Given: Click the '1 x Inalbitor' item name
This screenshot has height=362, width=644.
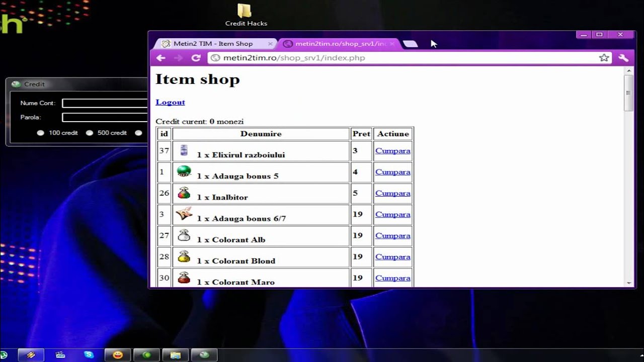Looking at the screenshot, I should [x=222, y=197].
